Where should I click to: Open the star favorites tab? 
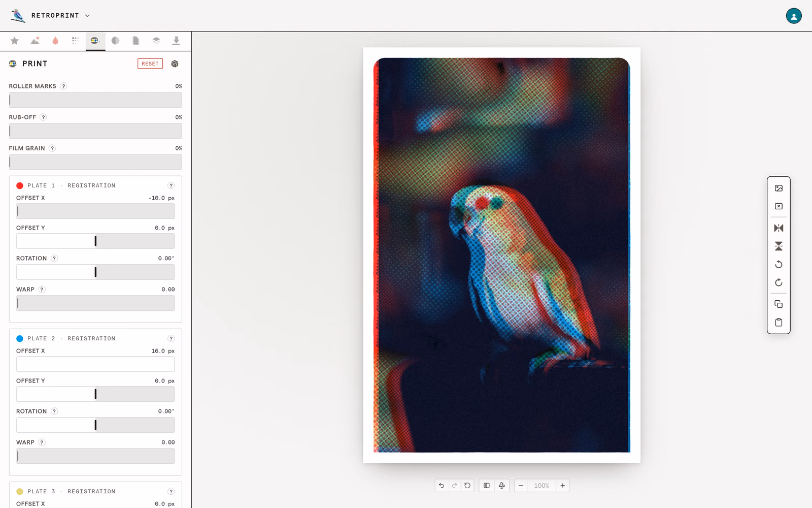coord(15,41)
